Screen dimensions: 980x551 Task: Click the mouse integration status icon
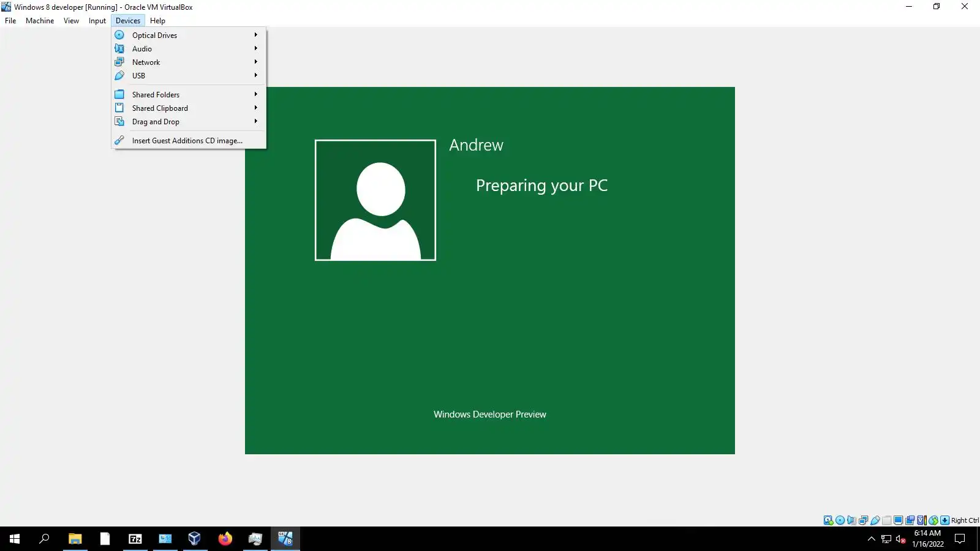(933, 520)
